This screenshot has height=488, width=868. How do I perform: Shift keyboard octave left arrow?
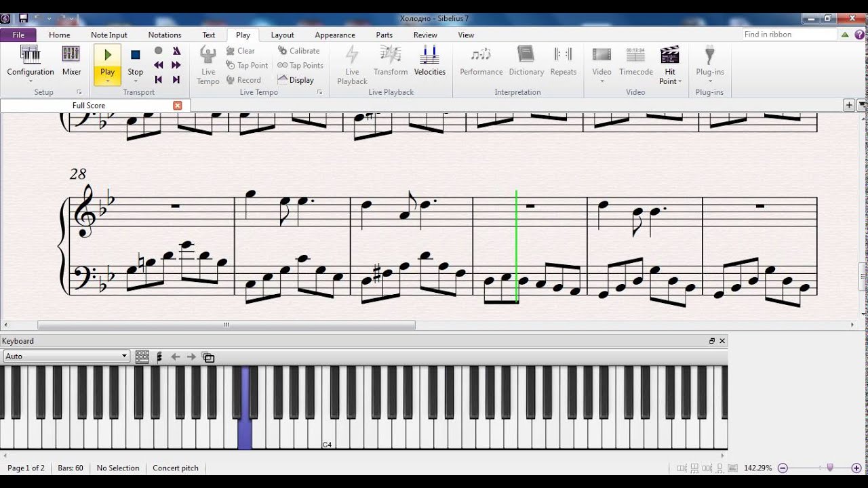click(176, 357)
